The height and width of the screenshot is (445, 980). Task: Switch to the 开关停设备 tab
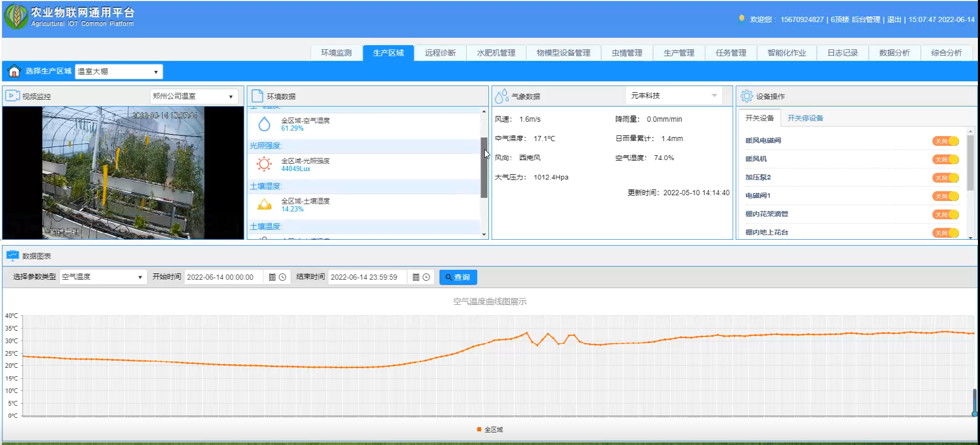point(805,118)
